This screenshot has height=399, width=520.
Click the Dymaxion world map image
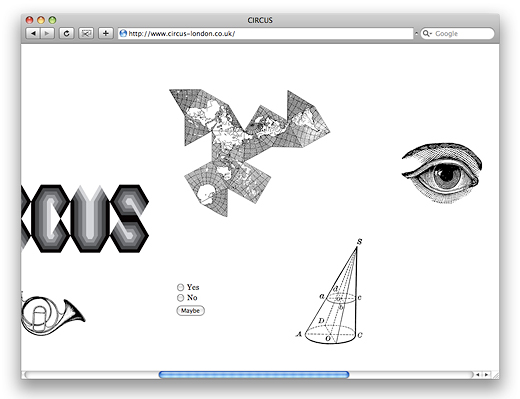coord(249,152)
